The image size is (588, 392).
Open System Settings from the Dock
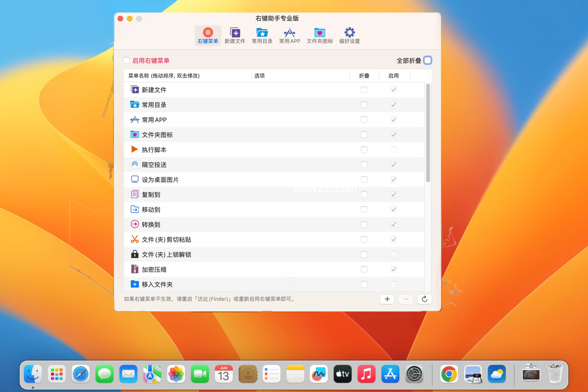[x=414, y=374]
